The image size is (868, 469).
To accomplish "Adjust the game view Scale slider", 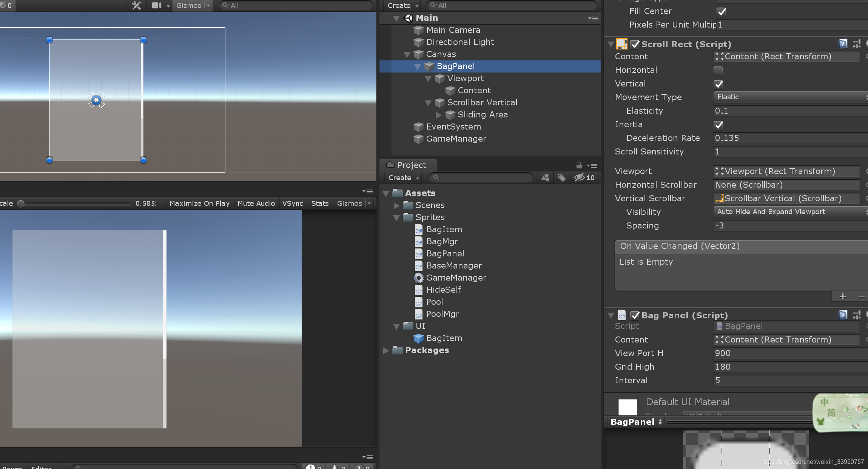I will tap(21, 204).
